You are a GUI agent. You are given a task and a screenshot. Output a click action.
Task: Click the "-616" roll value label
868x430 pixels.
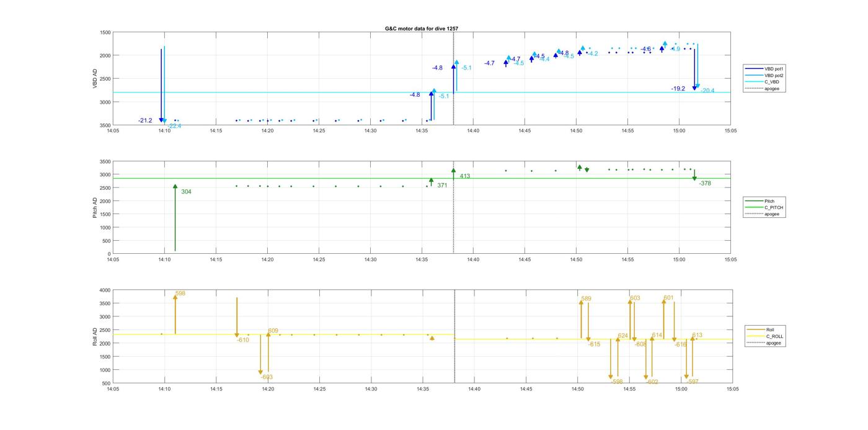point(681,344)
